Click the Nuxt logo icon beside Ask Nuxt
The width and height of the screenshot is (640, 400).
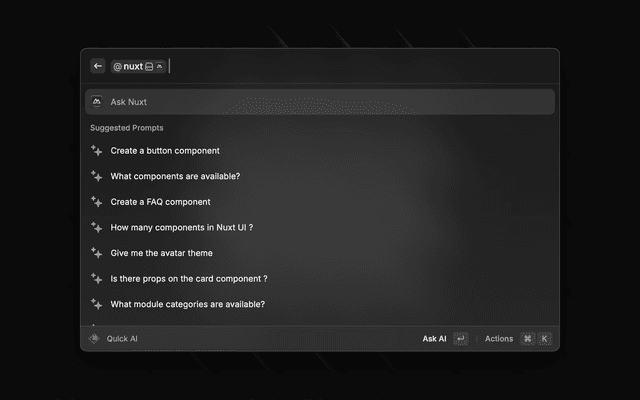pyautogui.click(x=97, y=102)
